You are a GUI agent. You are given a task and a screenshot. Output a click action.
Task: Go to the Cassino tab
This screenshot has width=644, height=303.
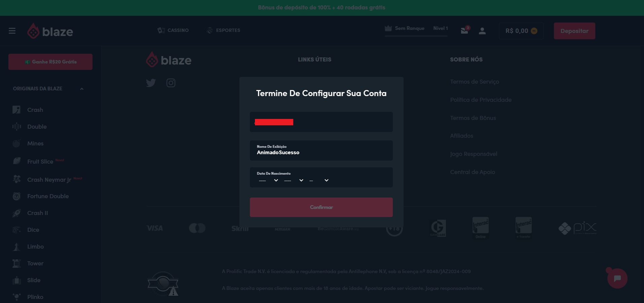pos(173,30)
